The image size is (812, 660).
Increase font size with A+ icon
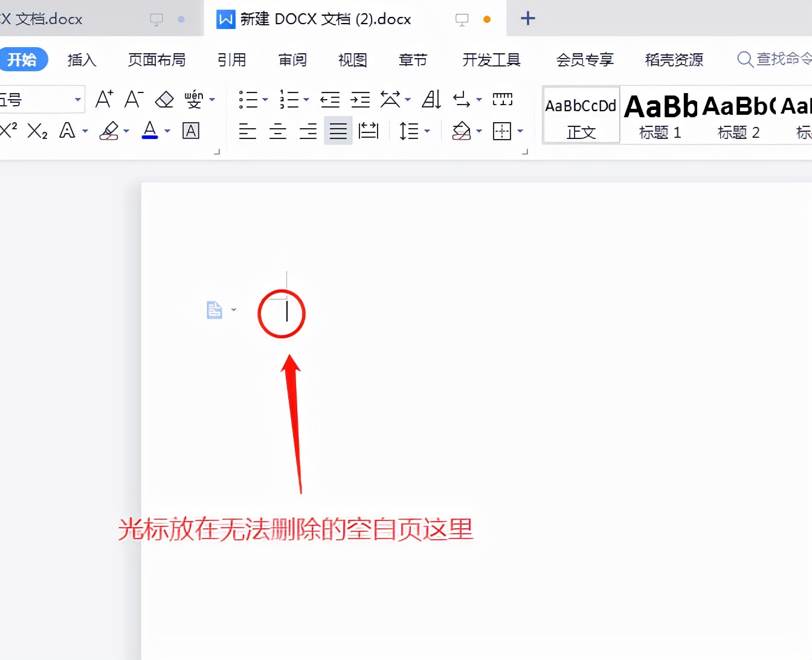click(104, 99)
